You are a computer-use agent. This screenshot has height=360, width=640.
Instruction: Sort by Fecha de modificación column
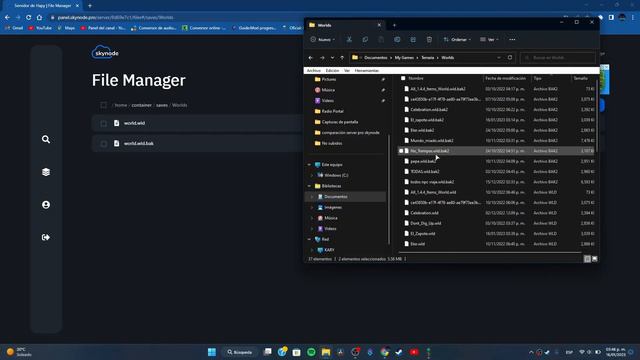505,78
